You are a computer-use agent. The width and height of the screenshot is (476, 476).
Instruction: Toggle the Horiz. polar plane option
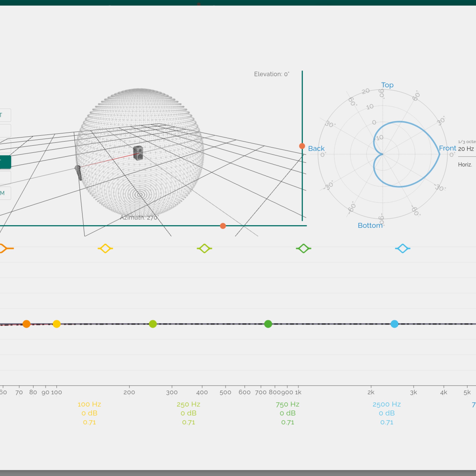465,165
